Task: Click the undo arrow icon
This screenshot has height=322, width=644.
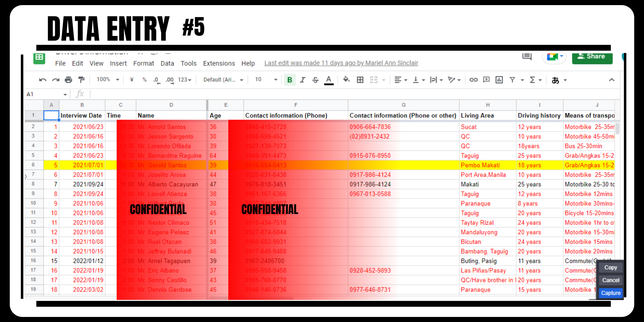Action: click(43, 80)
